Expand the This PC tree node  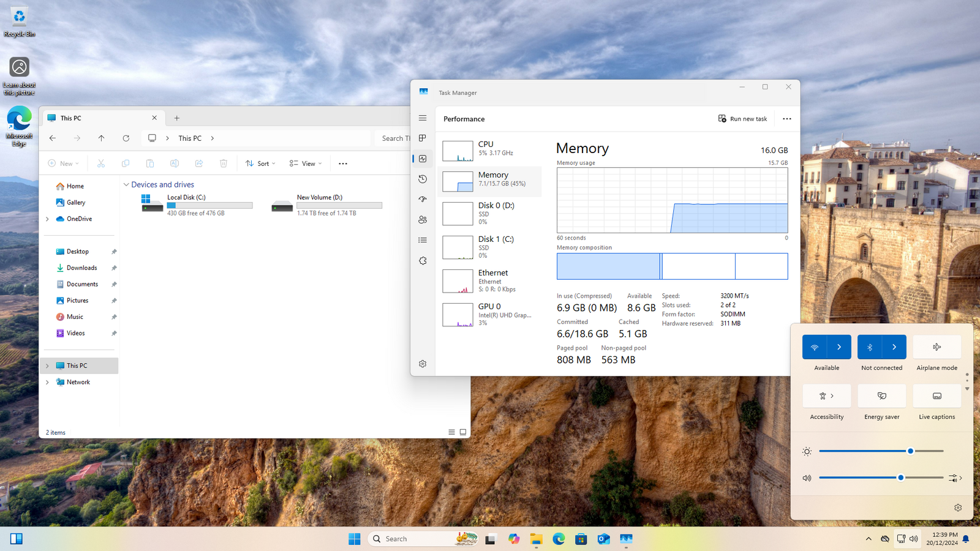click(x=47, y=366)
